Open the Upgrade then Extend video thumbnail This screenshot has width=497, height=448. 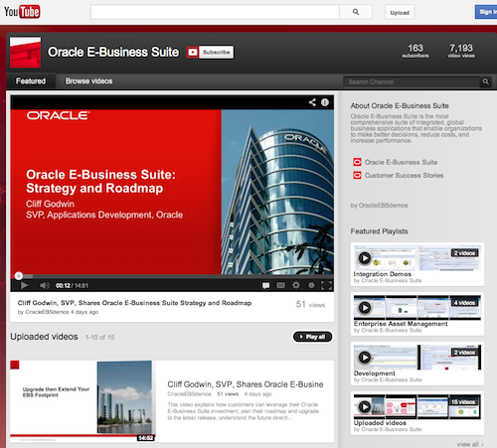pos(83,401)
